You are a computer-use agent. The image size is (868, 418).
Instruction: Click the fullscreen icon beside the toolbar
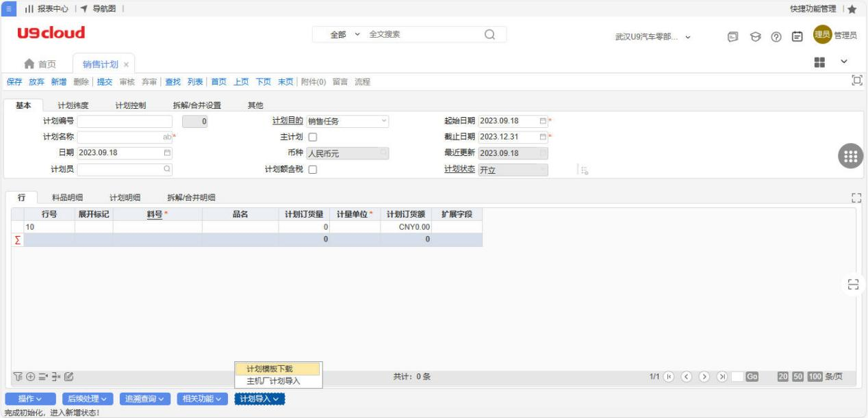click(856, 81)
